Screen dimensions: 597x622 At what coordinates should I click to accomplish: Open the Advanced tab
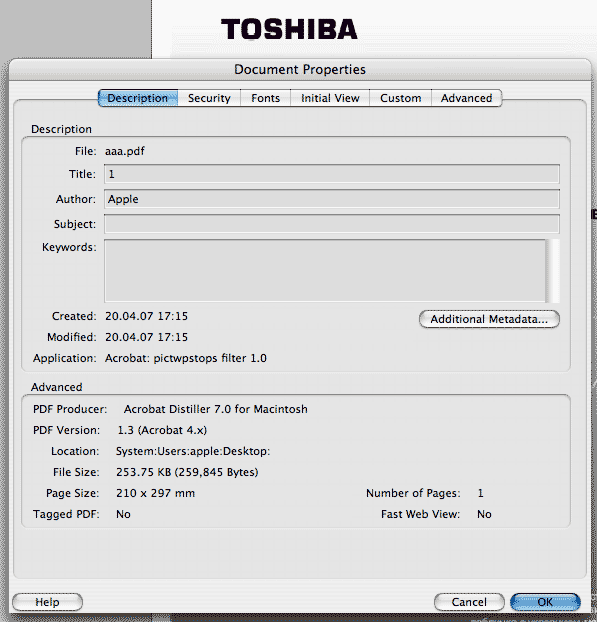tap(466, 98)
